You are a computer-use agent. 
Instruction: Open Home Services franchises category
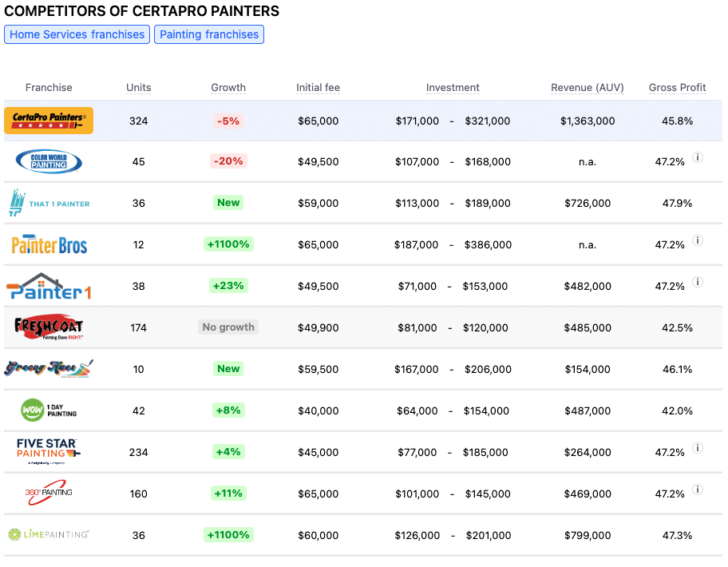click(77, 34)
